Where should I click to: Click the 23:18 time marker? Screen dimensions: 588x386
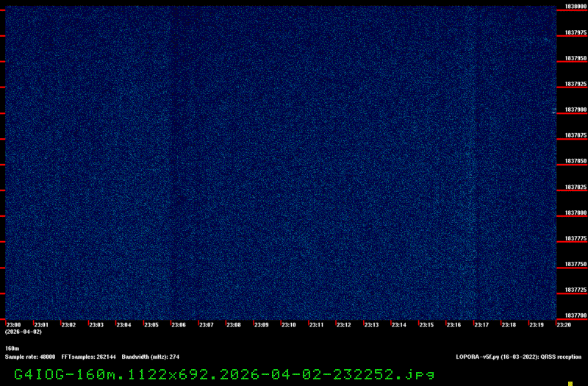point(509,325)
